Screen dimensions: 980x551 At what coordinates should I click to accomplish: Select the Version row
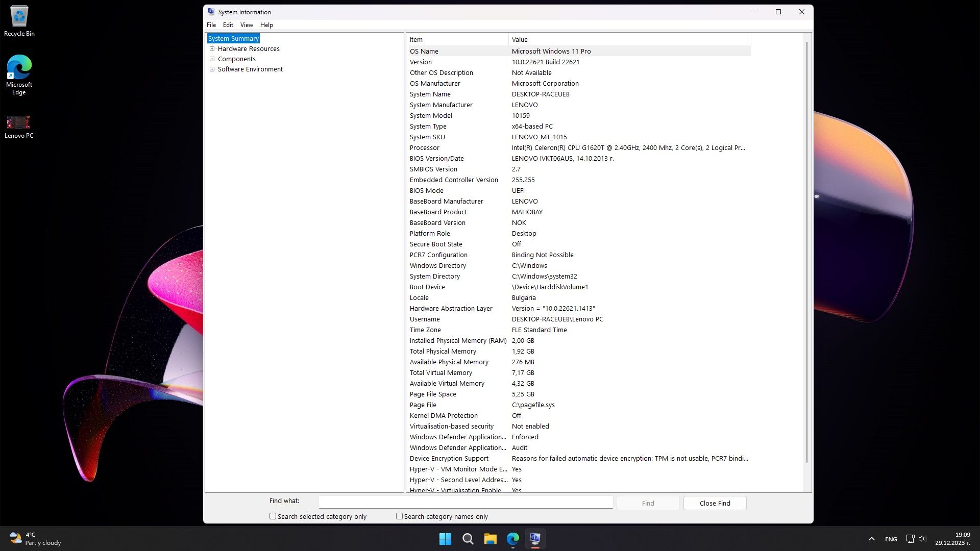click(579, 62)
